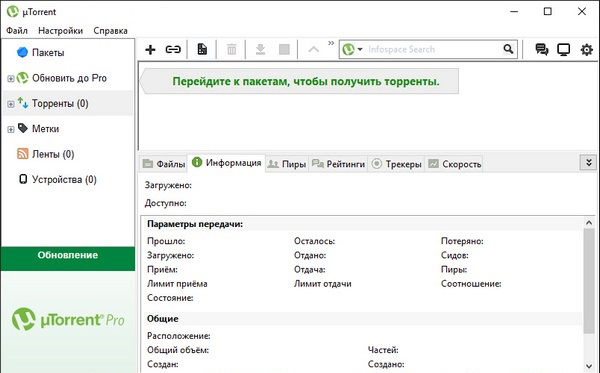Screen dimensions: 600x373
Task: Switch to the Рейтинги tab
Action: click(338, 164)
